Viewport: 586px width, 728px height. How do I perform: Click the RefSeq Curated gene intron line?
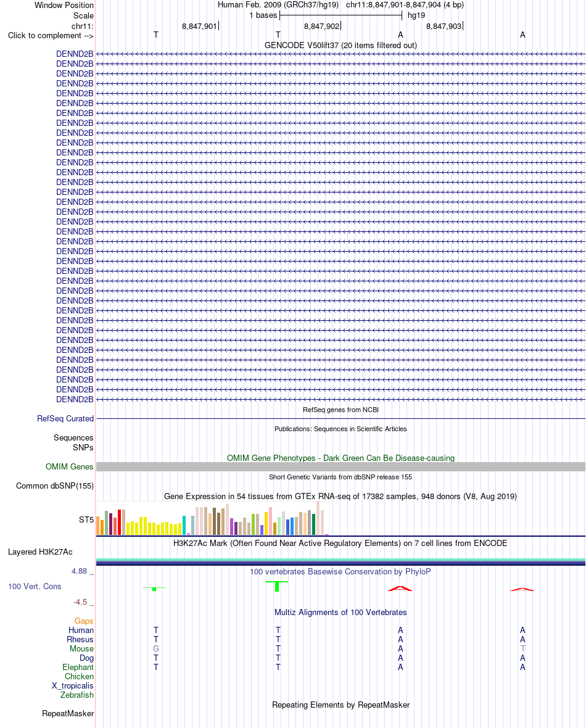pyautogui.click(x=340, y=419)
